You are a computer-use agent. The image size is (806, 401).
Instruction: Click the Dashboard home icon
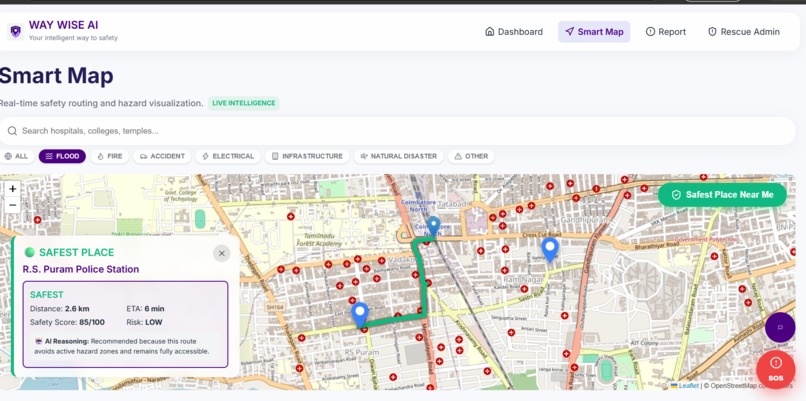489,31
